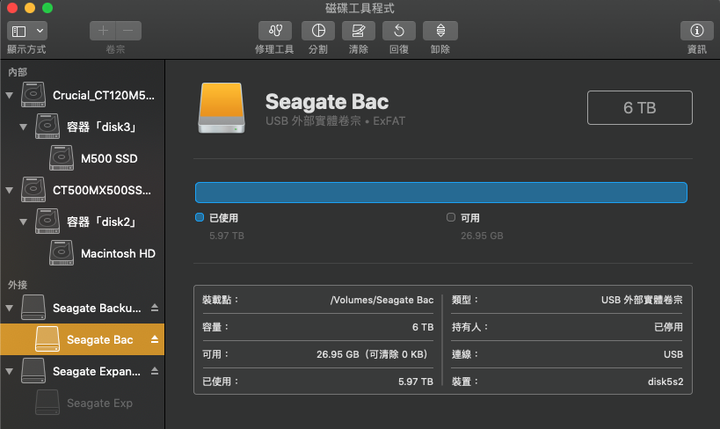720x429 pixels.
Task: Select 容器「disk2」row label
Action: pyautogui.click(x=102, y=222)
